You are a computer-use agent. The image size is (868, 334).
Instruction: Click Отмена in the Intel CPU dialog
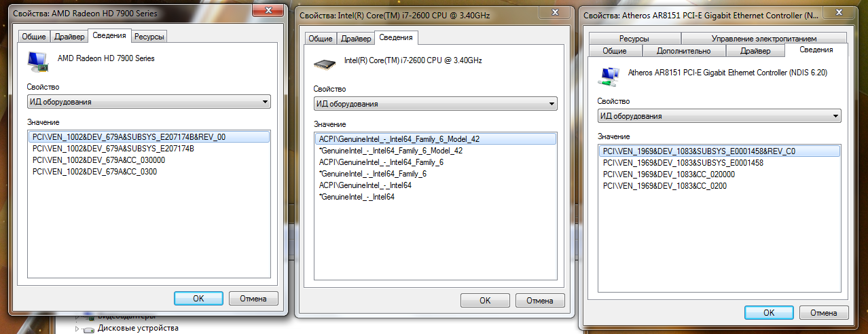pos(539,300)
